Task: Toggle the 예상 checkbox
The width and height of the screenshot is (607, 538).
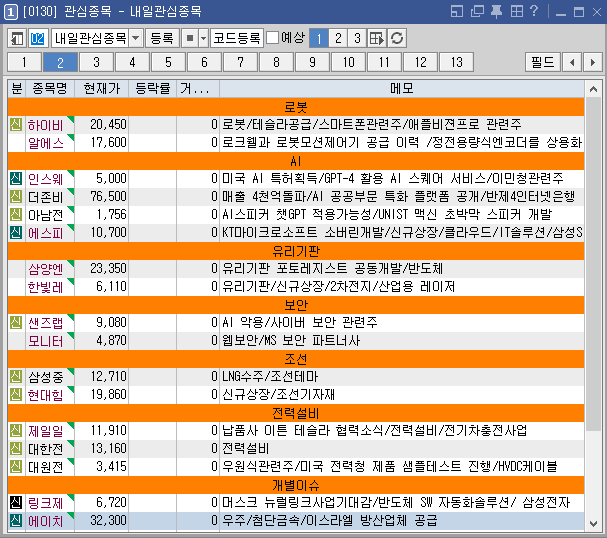Action: (273, 38)
